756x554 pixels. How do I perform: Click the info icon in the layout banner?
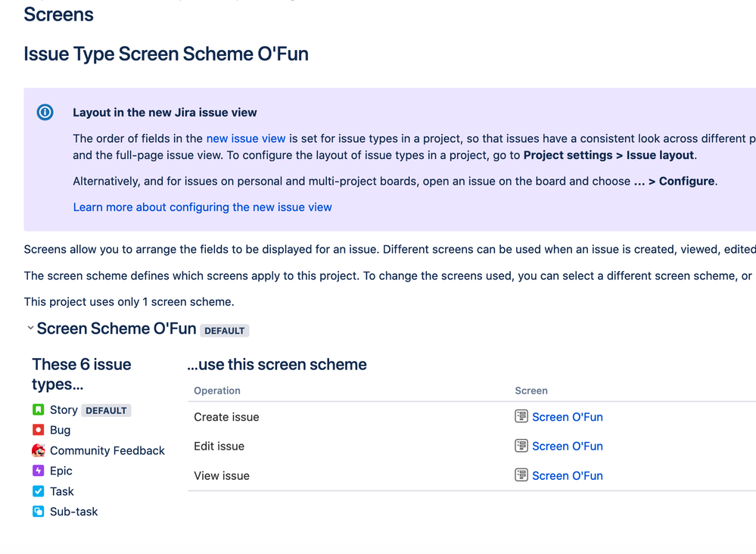pos(45,111)
